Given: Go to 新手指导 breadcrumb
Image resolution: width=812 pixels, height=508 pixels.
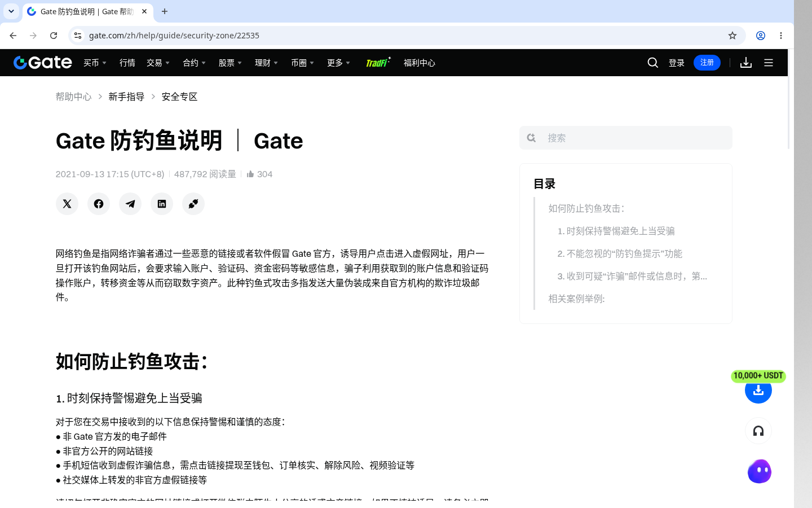Looking at the screenshot, I should click(126, 97).
